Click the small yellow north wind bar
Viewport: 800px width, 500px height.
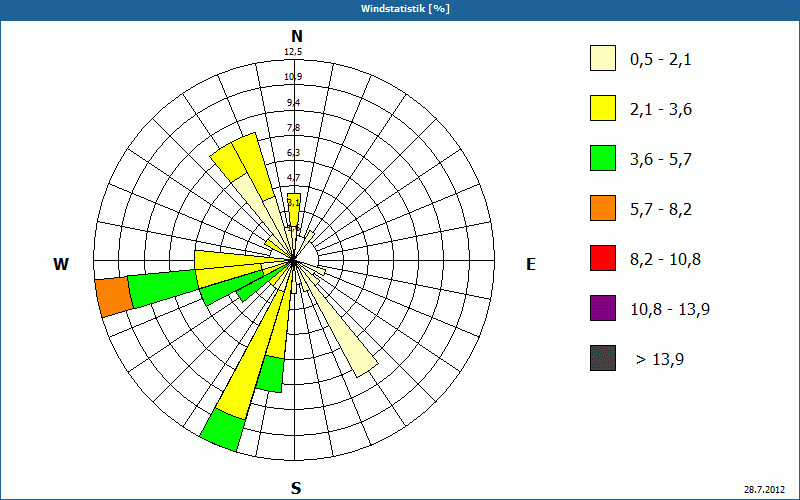[294, 209]
